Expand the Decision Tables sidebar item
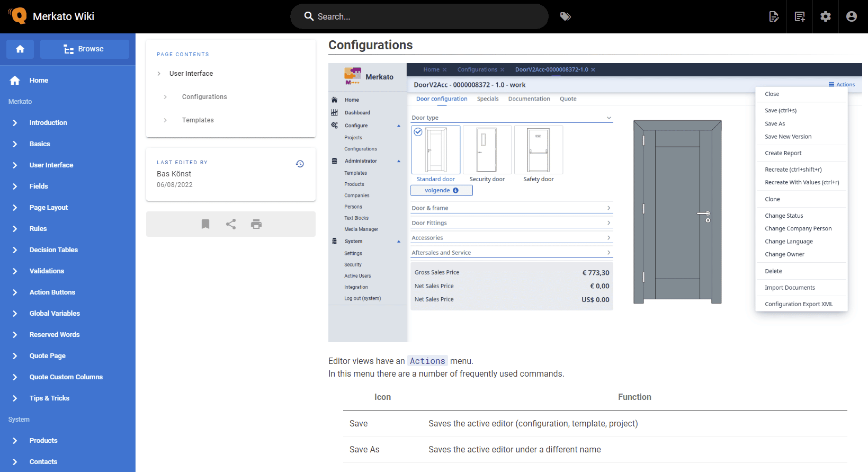This screenshot has width=868, height=472. click(x=68, y=250)
